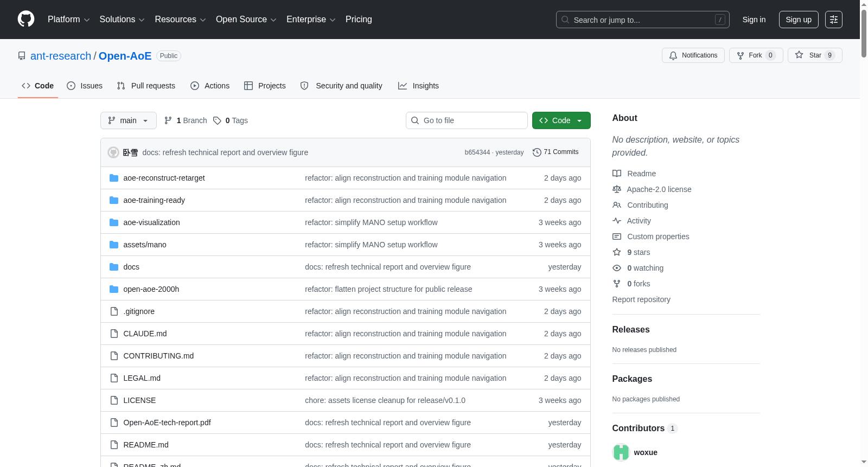The image size is (868, 467).
Task: Open the 0 Tags link
Action: (x=231, y=120)
